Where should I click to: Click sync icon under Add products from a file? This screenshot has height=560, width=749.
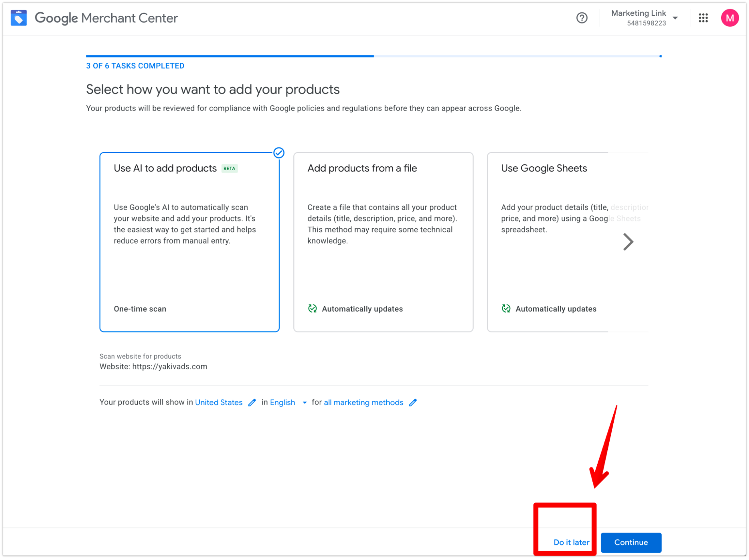click(312, 308)
